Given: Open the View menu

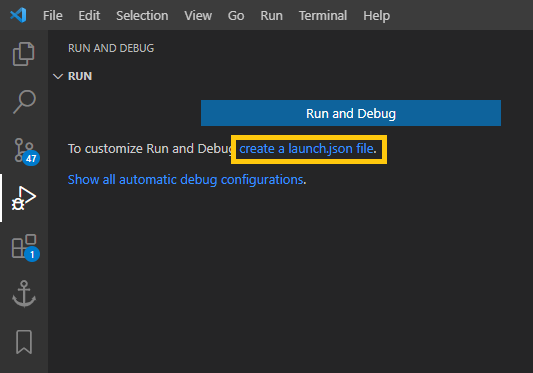Looking at the screenshot, I should click(x=198, y=16).
